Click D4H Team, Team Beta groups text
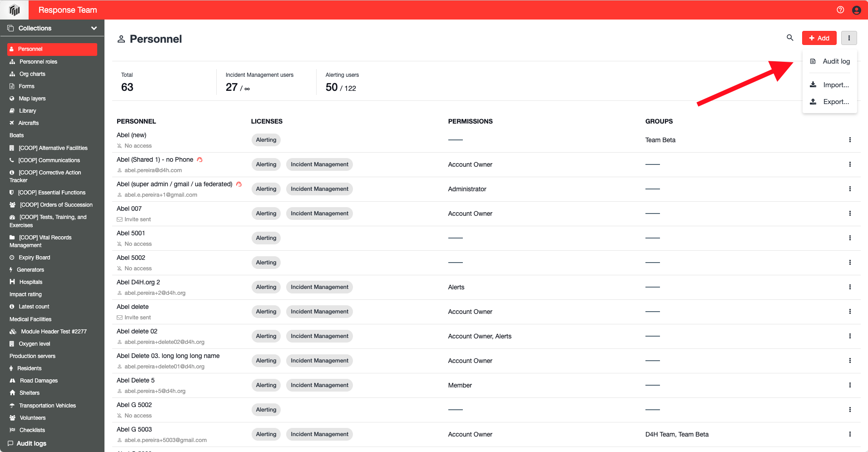 pos(677,434)
